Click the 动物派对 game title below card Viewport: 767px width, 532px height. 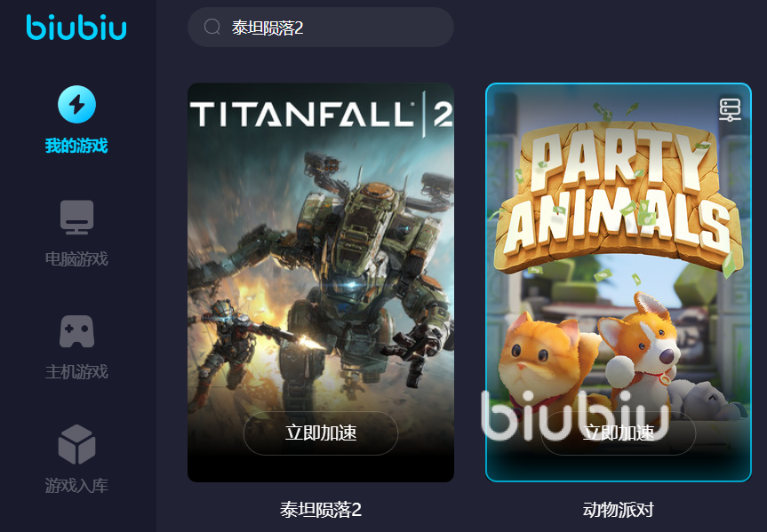619,510
